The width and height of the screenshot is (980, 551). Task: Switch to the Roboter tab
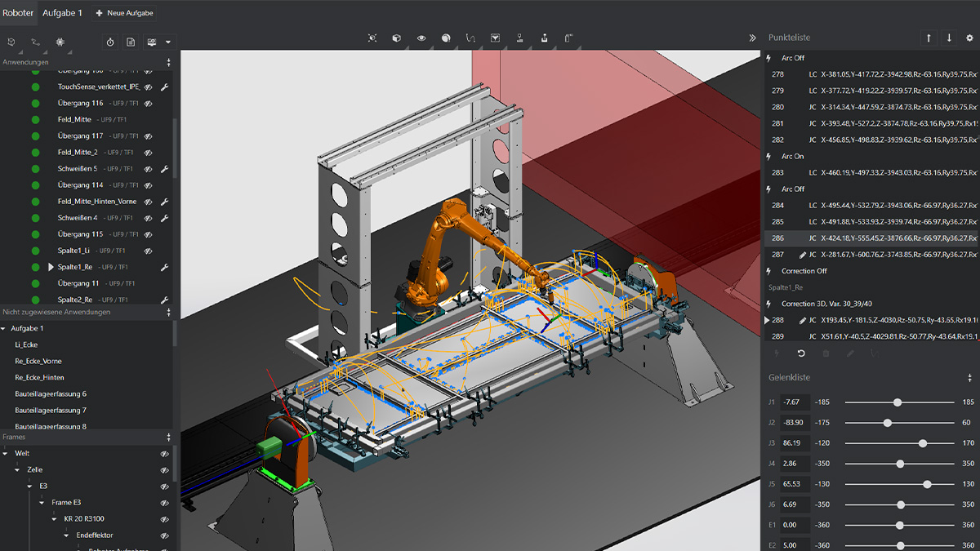coord(18,12)
